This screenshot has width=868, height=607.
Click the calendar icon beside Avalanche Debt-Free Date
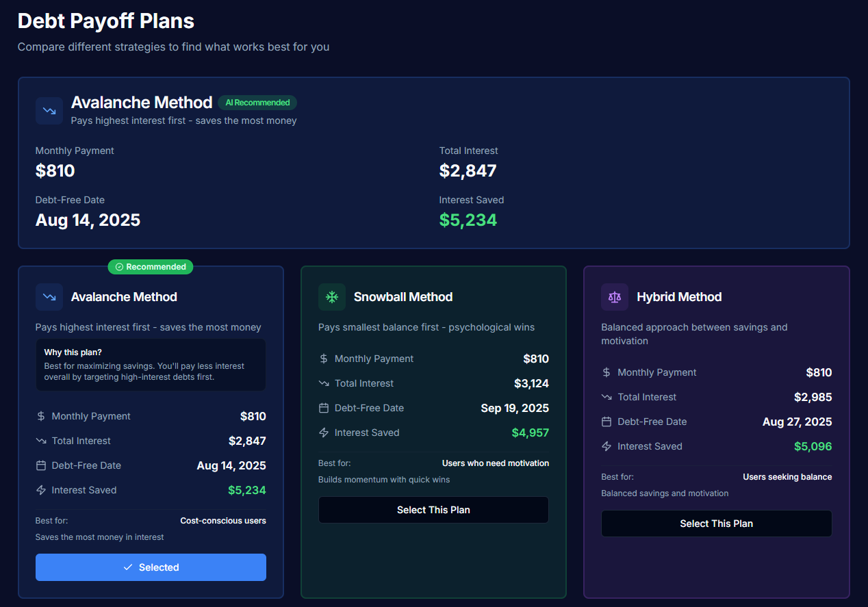coord(40,465)
